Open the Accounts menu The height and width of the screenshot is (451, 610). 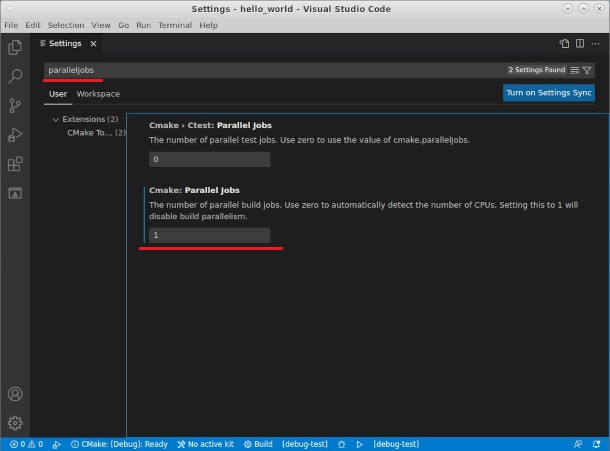click(x=15, y=394)
